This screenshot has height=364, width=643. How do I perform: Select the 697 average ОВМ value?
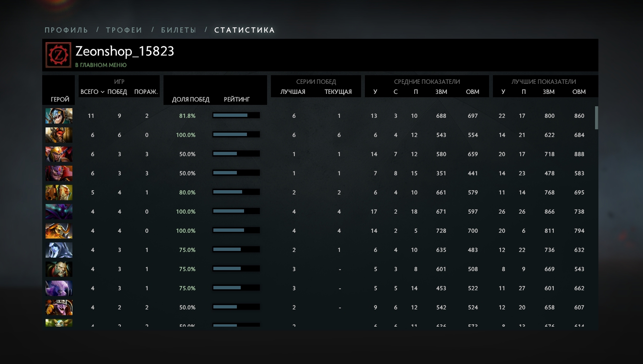pyautogui.click(x=473, y=116)
